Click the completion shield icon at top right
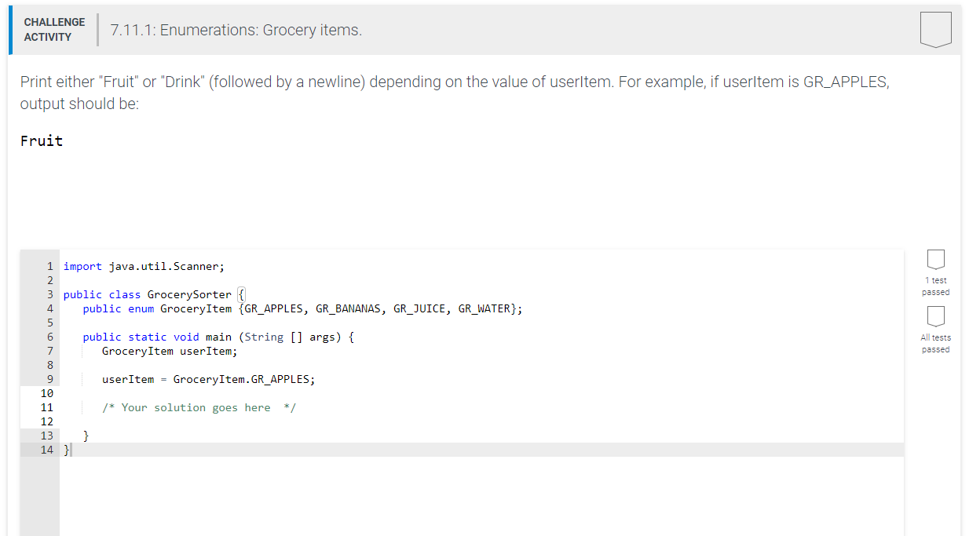 935,29
